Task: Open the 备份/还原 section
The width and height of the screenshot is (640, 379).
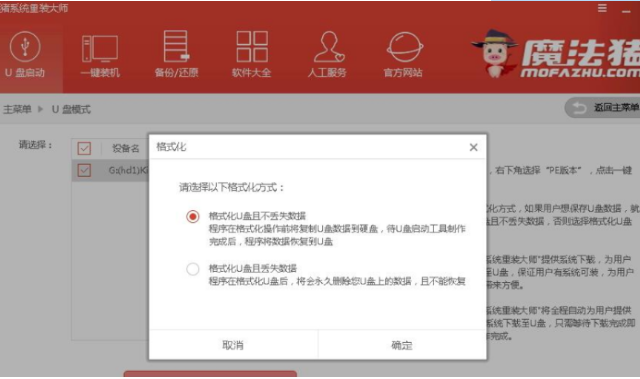Action: tap(176, 55)
